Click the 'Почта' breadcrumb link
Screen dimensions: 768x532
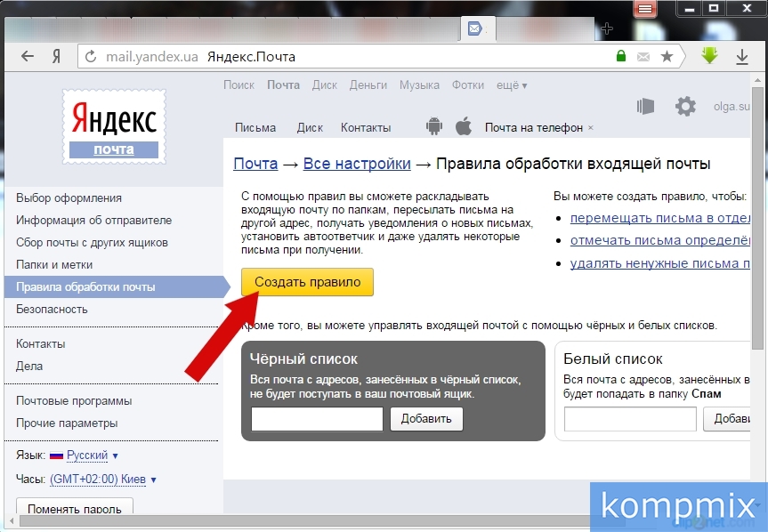tap(255, 164)
